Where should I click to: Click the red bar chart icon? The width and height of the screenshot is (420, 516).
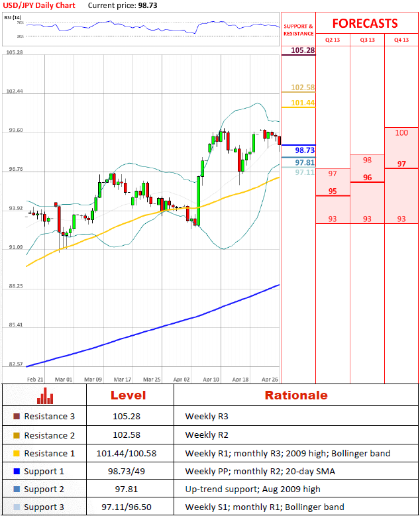[x=45, y=395]
